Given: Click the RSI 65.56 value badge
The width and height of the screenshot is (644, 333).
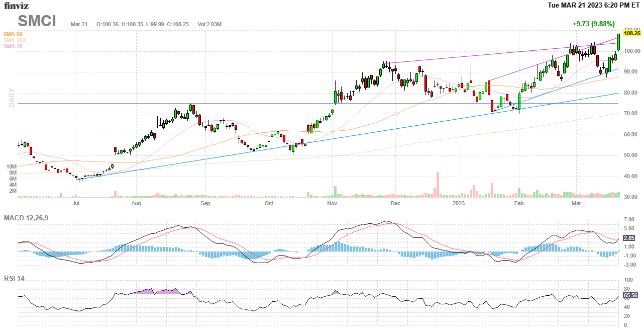Looking at the screenshot, I should [x=630, y=295].
